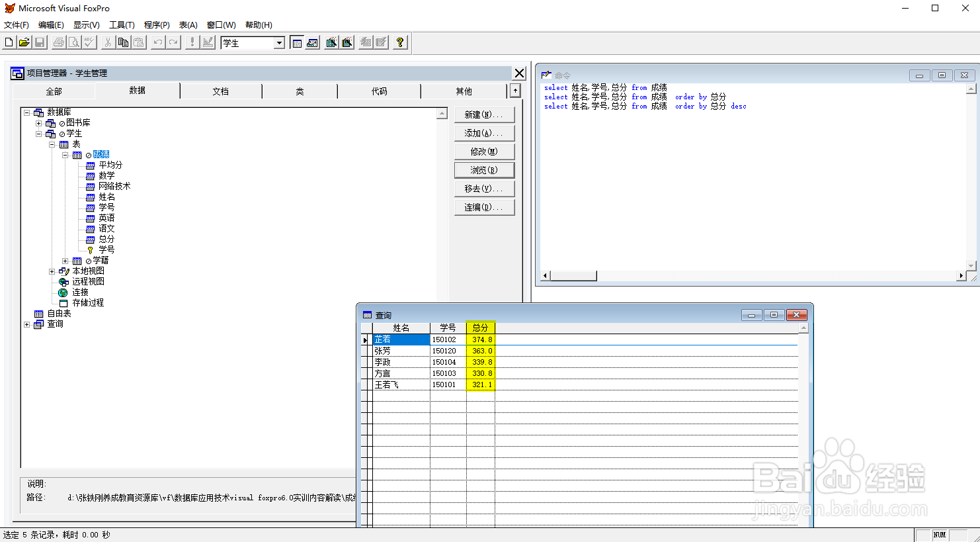
Task: Select the 存储过程 tree item
Action: point(88,303)
